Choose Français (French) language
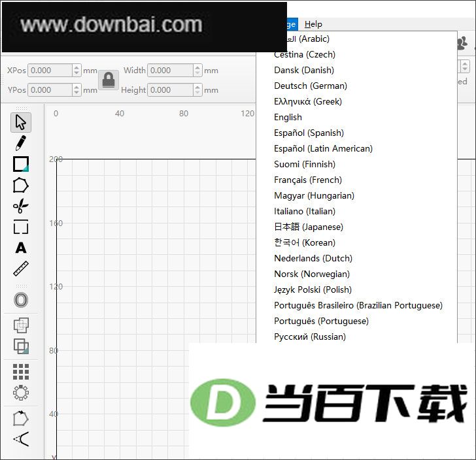Screen dimensions: 476x460 click(357, 180)
